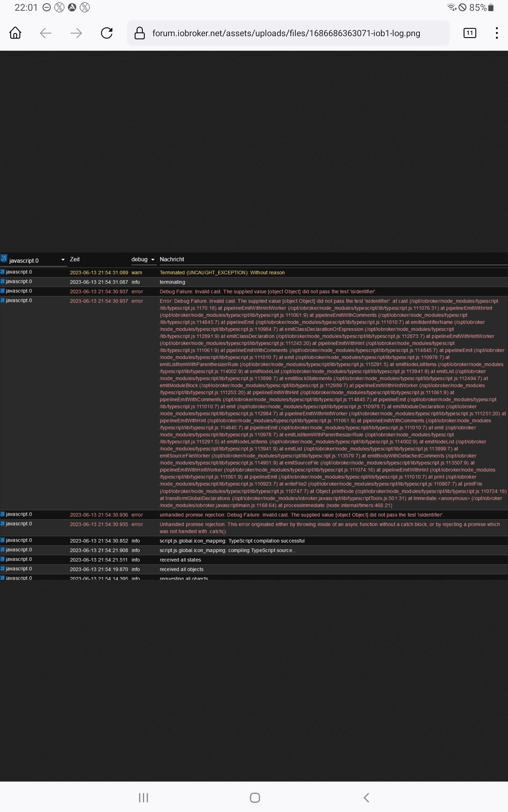Tap the clock reading 22:01
508x812 pixels.
click(x=26, y=7)
